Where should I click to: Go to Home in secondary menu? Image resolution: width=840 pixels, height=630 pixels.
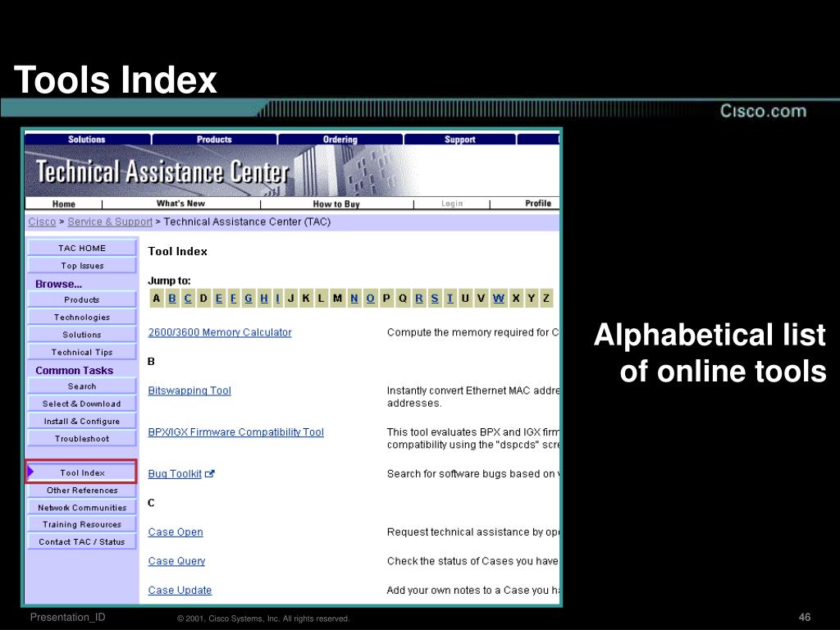64,203
